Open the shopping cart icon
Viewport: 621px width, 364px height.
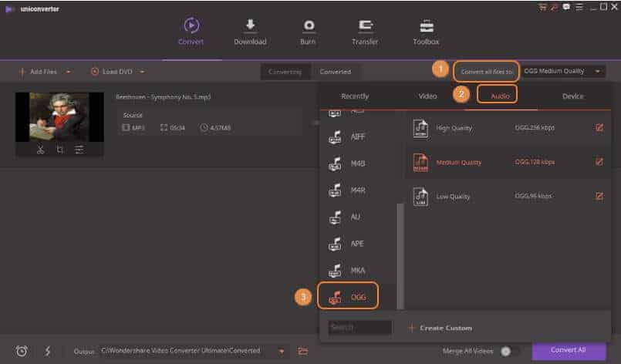[542, 7]
